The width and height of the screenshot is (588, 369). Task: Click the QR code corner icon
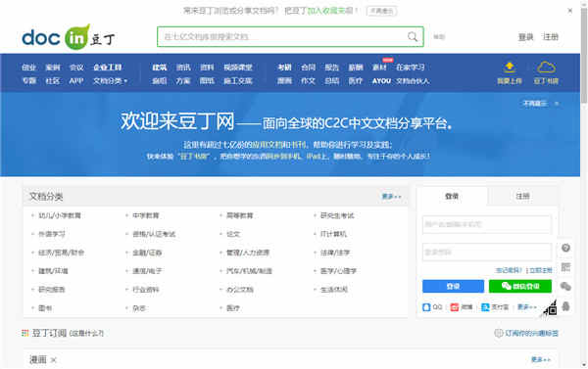pos(549,308)
